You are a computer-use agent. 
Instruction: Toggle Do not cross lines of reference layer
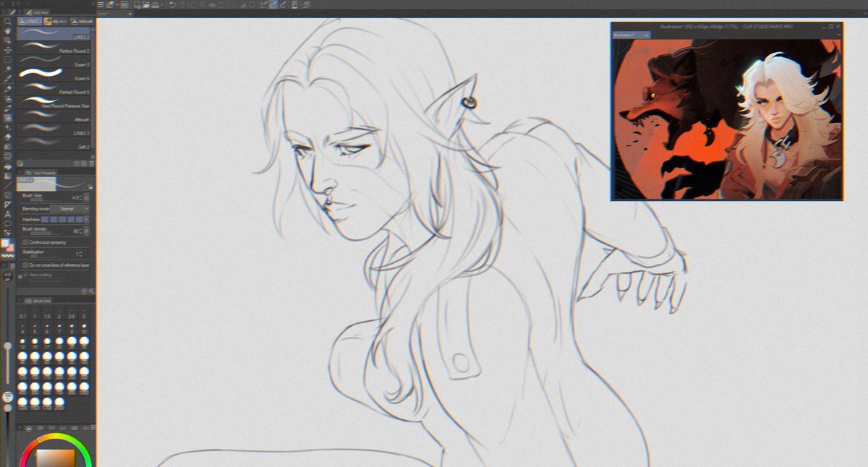[x=25, y=265]
